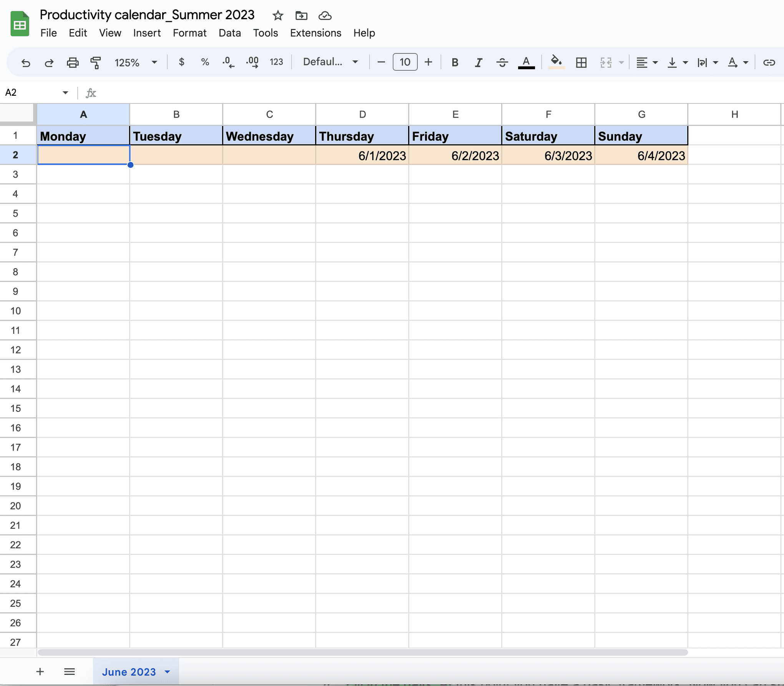Select cell with 6/3/2023

point(548,155)
